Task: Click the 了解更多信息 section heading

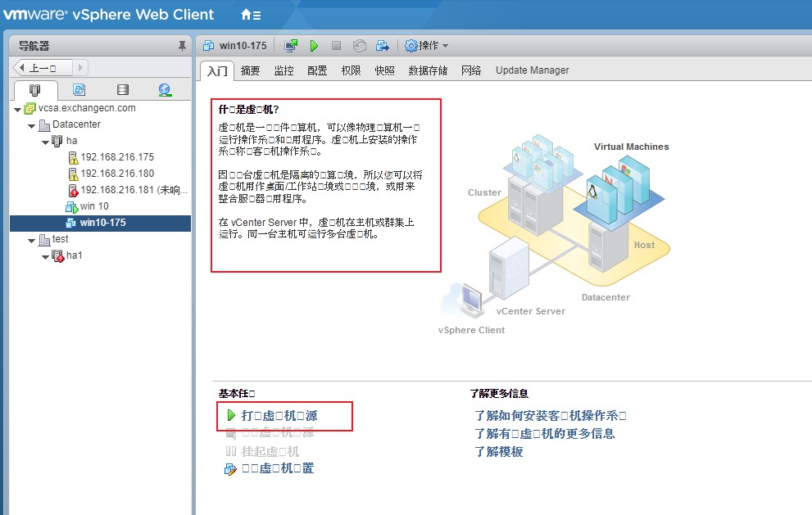Action: click(499, 393)
